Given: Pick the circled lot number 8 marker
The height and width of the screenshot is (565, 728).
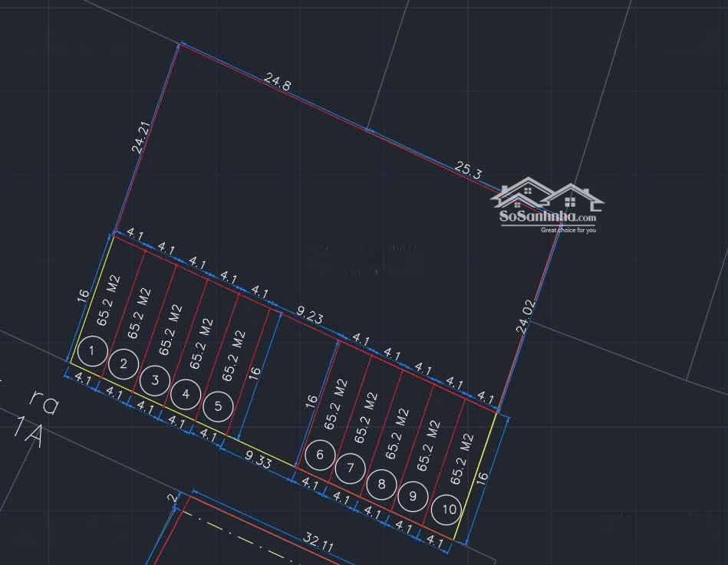Looking at the screenshot, I should (320, 455).
